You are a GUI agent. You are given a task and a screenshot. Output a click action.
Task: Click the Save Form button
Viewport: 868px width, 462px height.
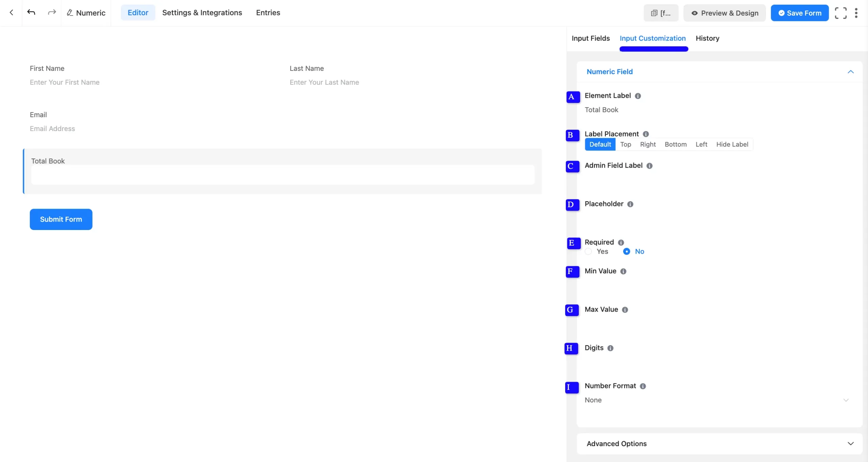(800, 13)
